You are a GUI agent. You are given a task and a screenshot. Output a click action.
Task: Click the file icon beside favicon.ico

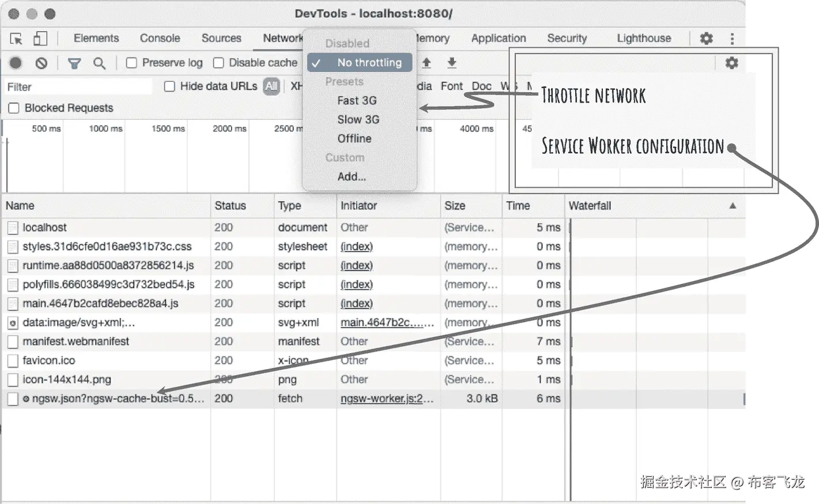click(x=13, y=361)
